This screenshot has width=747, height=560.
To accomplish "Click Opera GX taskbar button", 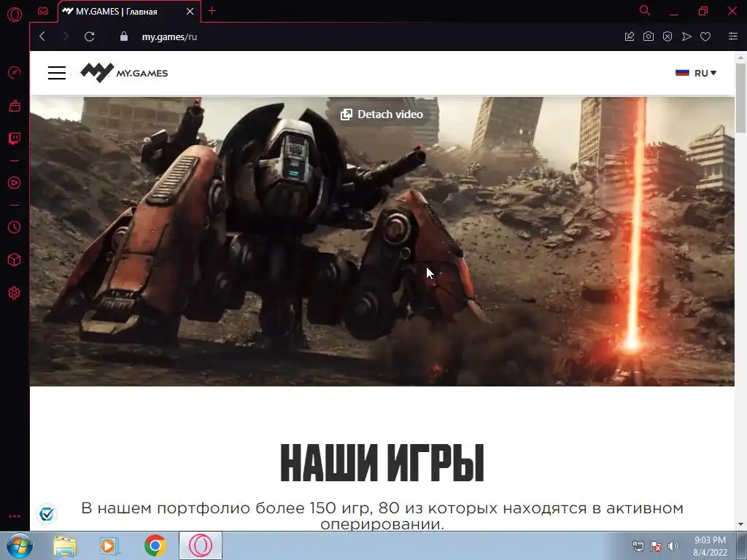I will tap(201, 545).
